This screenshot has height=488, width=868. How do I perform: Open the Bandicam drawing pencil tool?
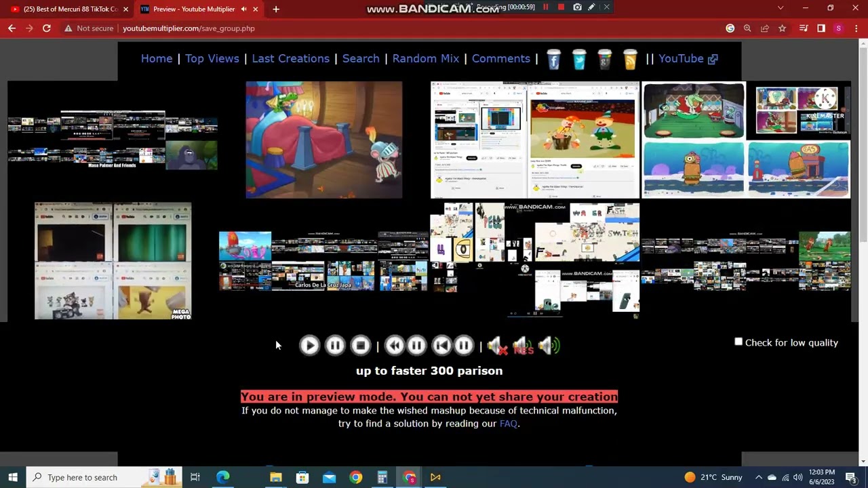[x=591, y=7]
